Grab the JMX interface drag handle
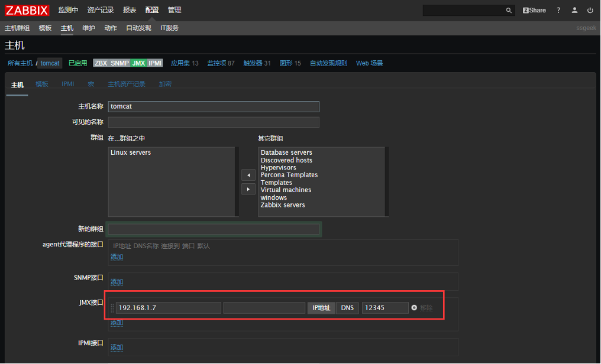This screenshot has width=601, height=364. tap(112, 308)
